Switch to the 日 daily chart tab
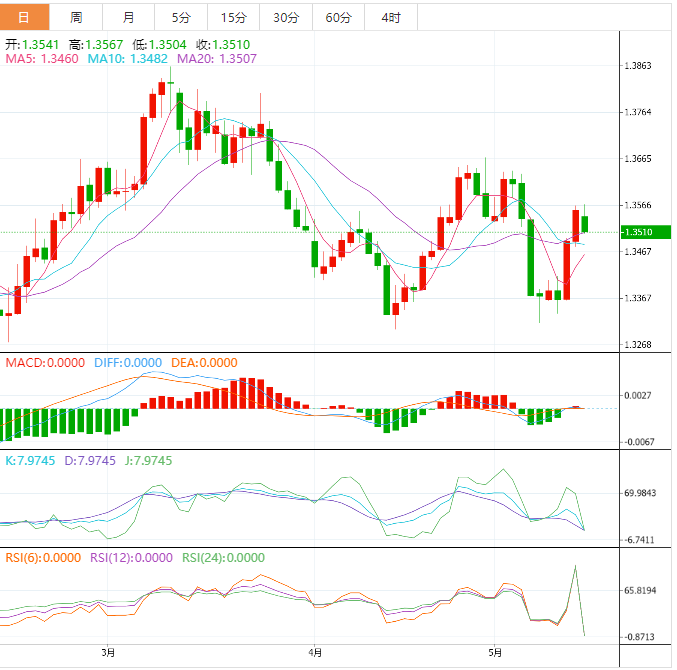This screenshot has height=670, width=677. click(x=24, y=18)
